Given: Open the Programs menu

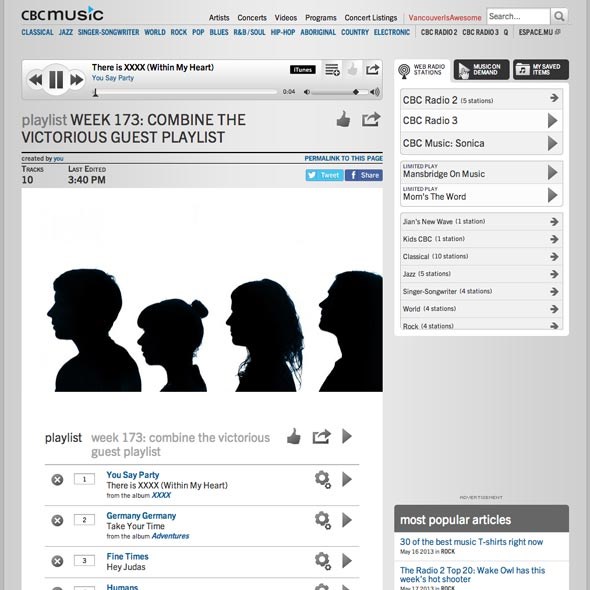Looking at the screenshot, I should pyautogui.click(x=321, y=18).
